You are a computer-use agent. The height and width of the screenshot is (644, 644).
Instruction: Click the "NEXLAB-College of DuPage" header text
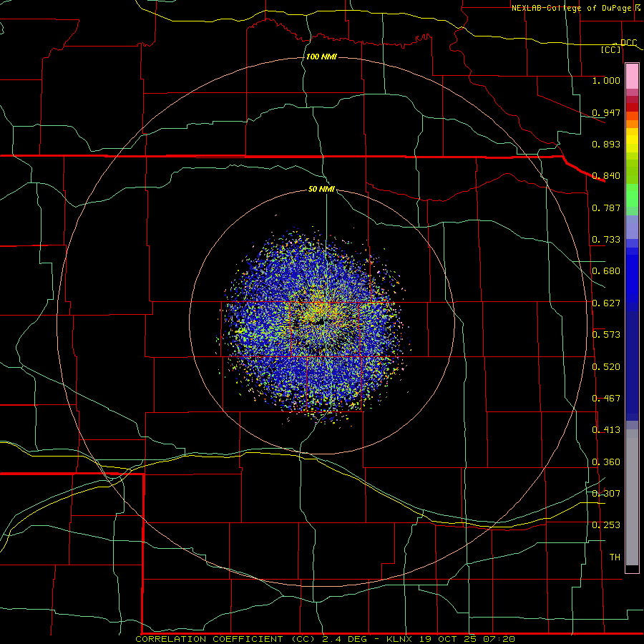571,8
